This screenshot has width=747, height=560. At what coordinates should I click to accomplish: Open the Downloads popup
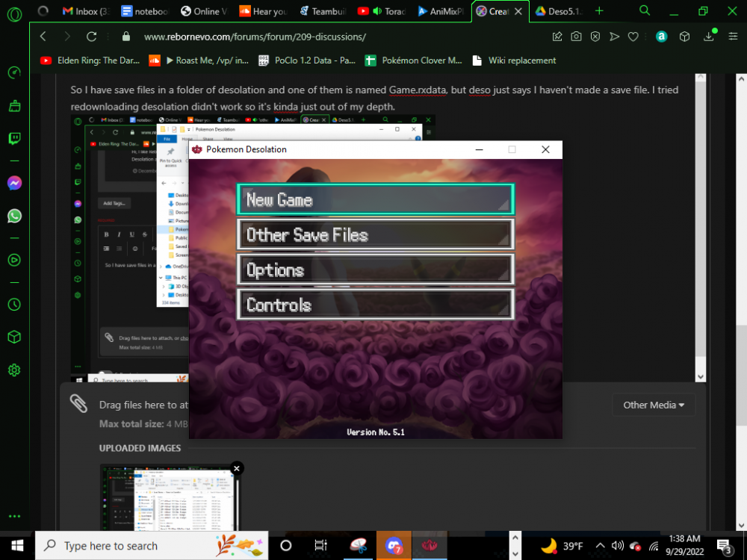pos(709,36)
